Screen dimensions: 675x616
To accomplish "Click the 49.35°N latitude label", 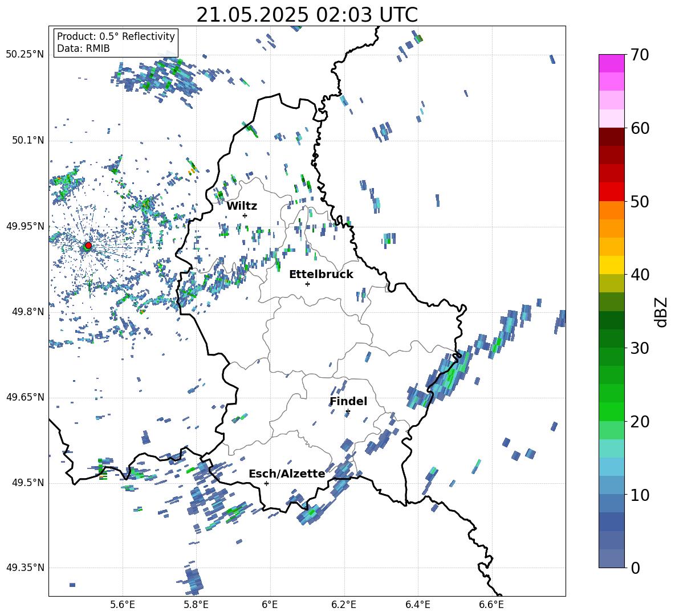I will pyautogui.click(x=25, y=568).
